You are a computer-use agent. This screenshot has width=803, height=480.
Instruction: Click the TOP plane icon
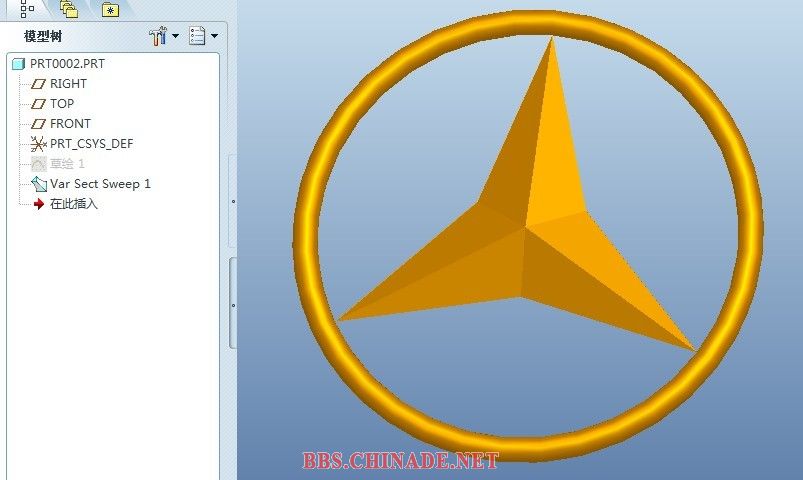tap(38, 103)
